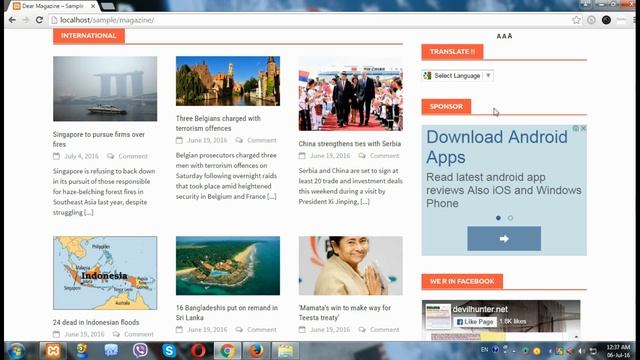Click Comment link under Mamata article
The width and height of the screenshot is (640, 360).
point(384,329)
